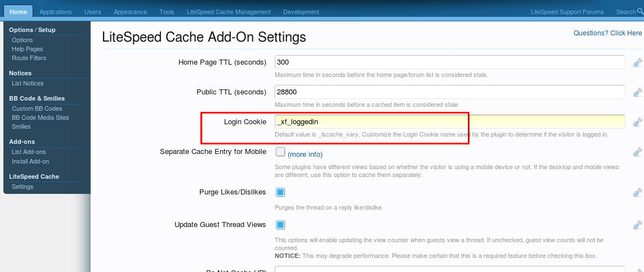Open Options in sidebar

tap(22, 40)
